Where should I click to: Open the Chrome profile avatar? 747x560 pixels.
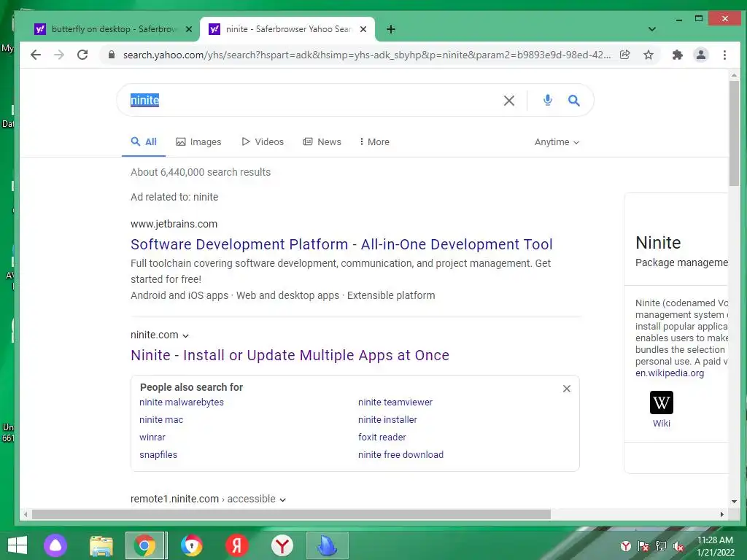coord(701,55)
